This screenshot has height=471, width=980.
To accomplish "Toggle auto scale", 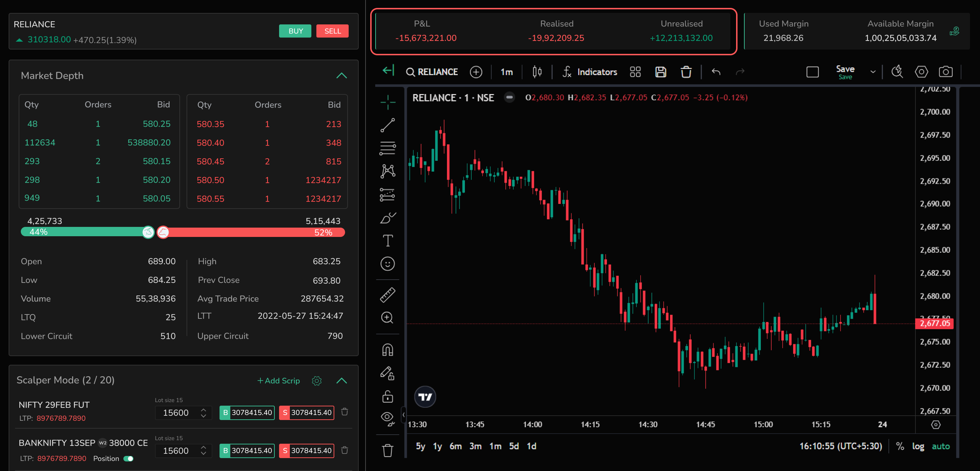I will coord(941,446).
